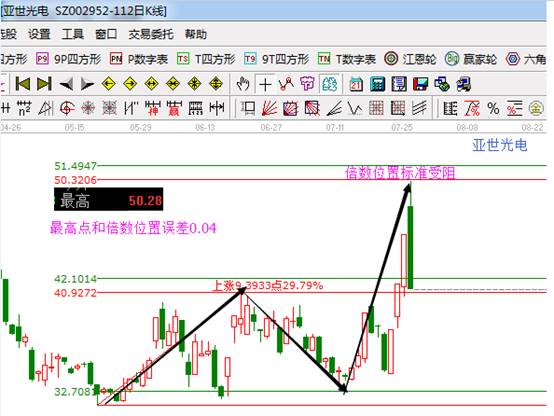Open the 赢家轮 tool
The height and width of the screenshot is (416, 554).
click(x=471, y=59)
